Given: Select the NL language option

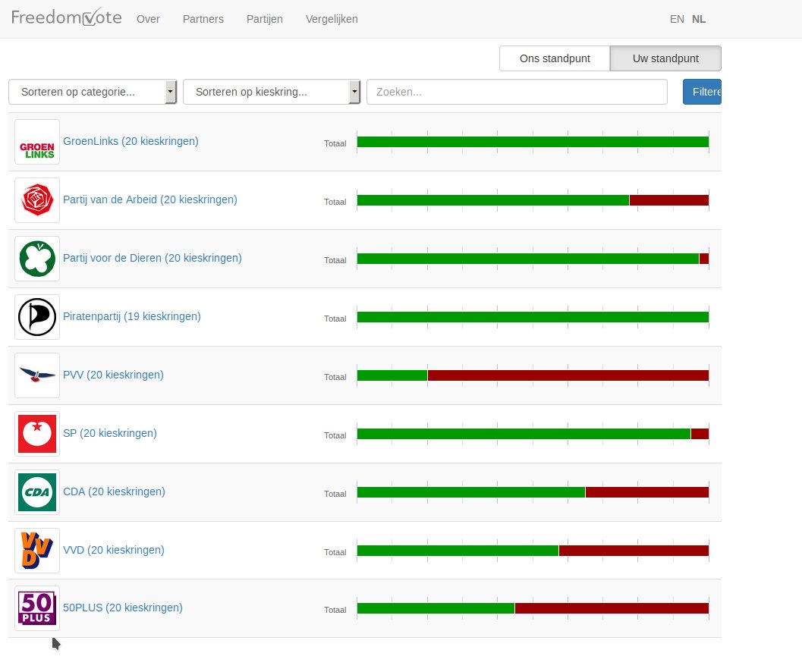Looking at the screenshot, I should (699, 19).
